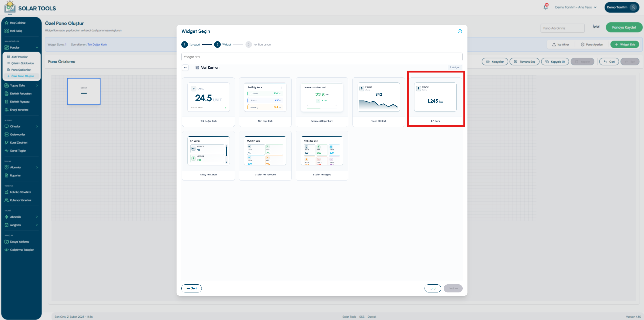
Task: Click the back arrow beside Veri Kartları
Action: pyautogui.click(x=185, y=68)
